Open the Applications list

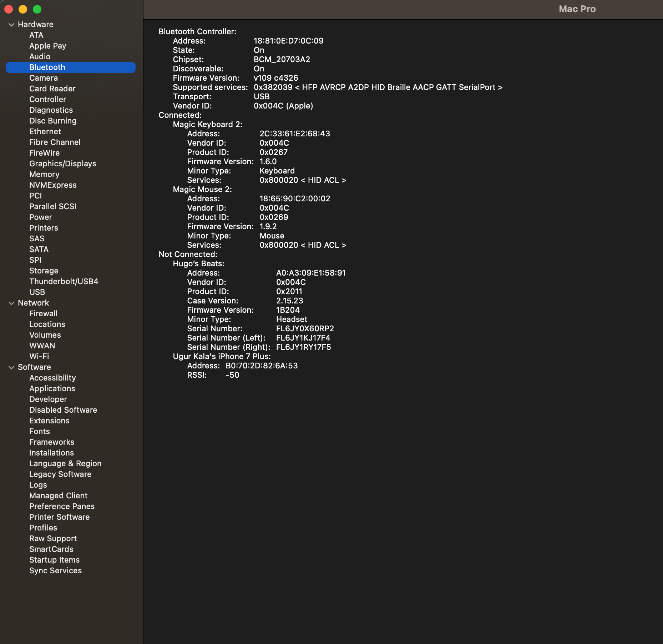[x=52, y=388]
